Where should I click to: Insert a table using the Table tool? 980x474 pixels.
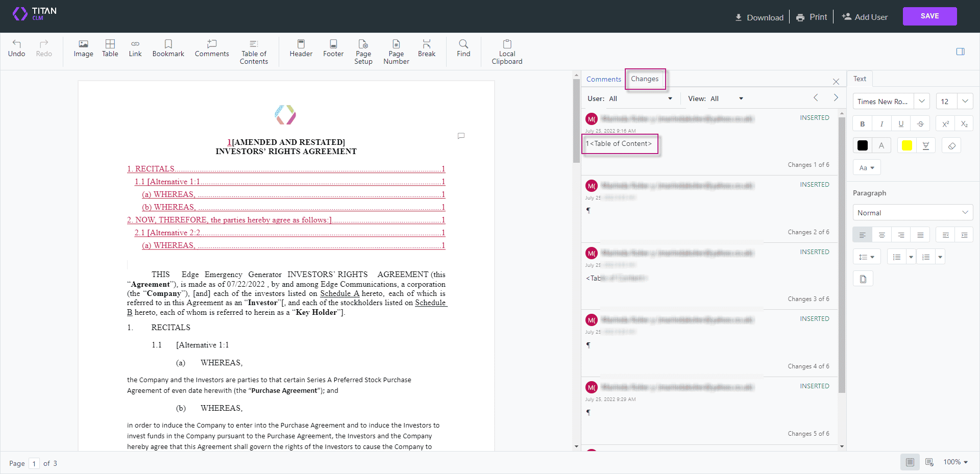(110, 49)
